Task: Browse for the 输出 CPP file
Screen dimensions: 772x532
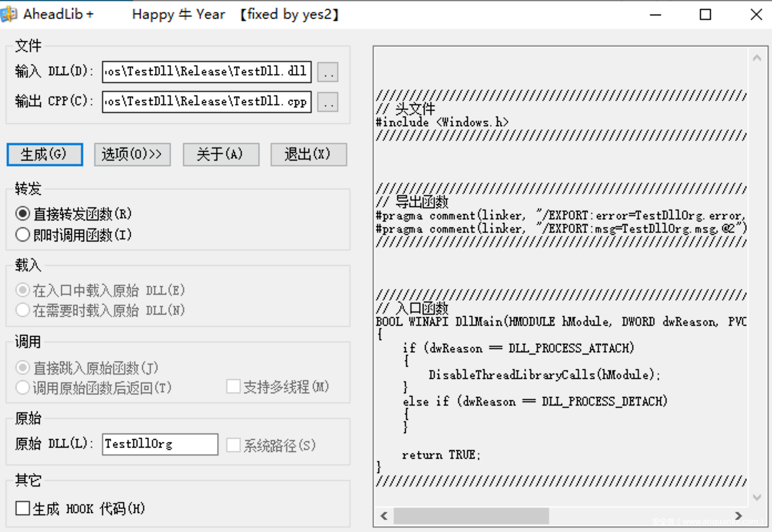Action: [x=328, y=102]
